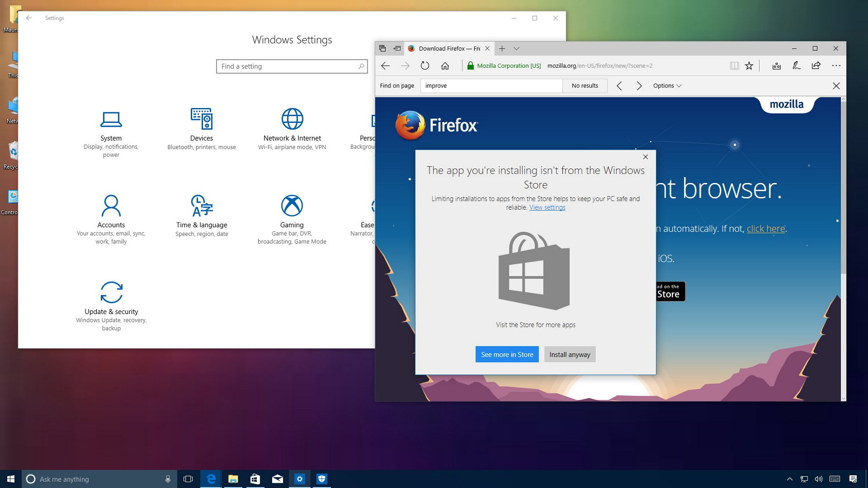The height and width of the screenshot is (488, 868).
Task: Open Update & security settings
Action: (111, 307)
